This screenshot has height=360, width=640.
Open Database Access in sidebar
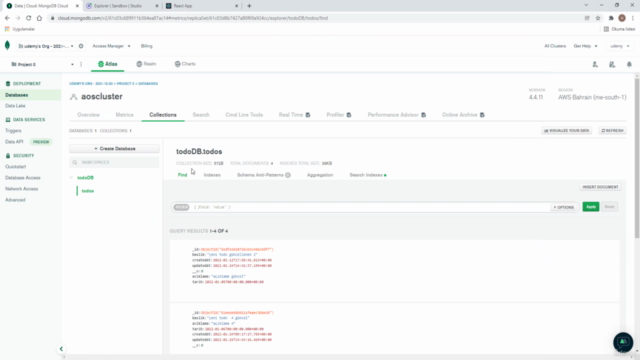click(23, 178)
